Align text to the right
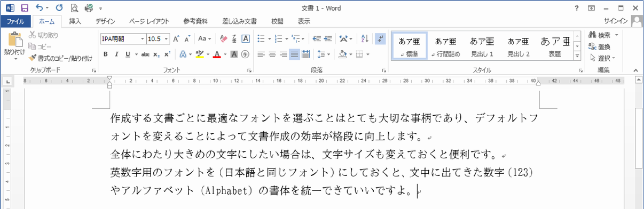 (x=284, y=54)
